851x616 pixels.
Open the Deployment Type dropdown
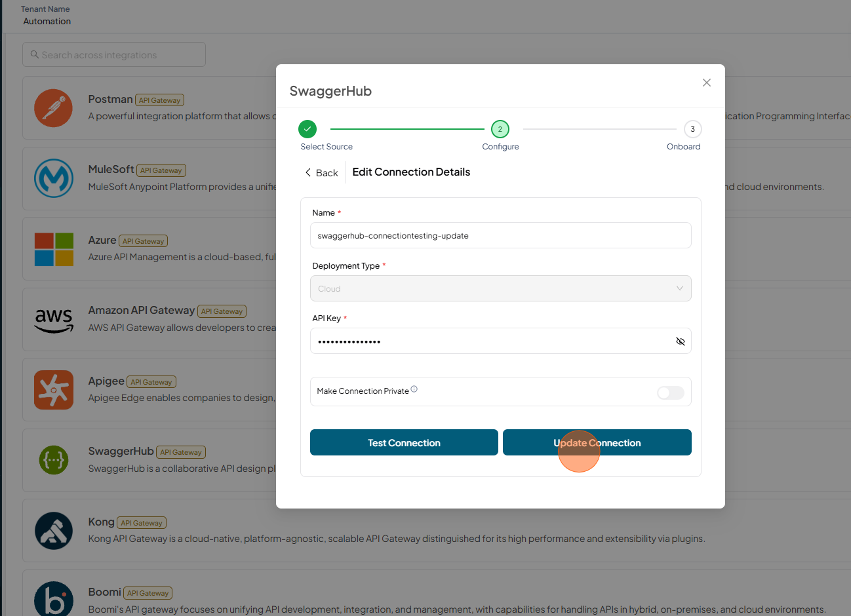click(x=500, y=288)
